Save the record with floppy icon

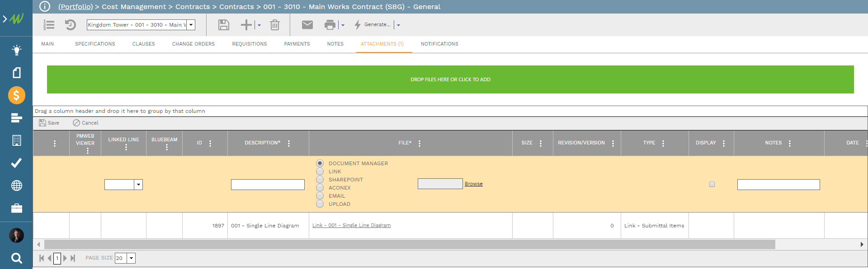pyautogui.click(x=224, y=25)
